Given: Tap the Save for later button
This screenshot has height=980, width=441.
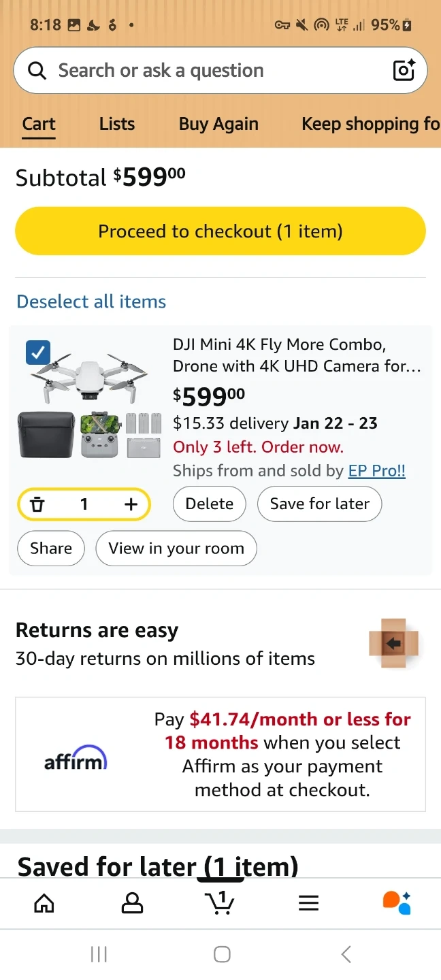Looking at the screenshot, I should click(319, 504).
